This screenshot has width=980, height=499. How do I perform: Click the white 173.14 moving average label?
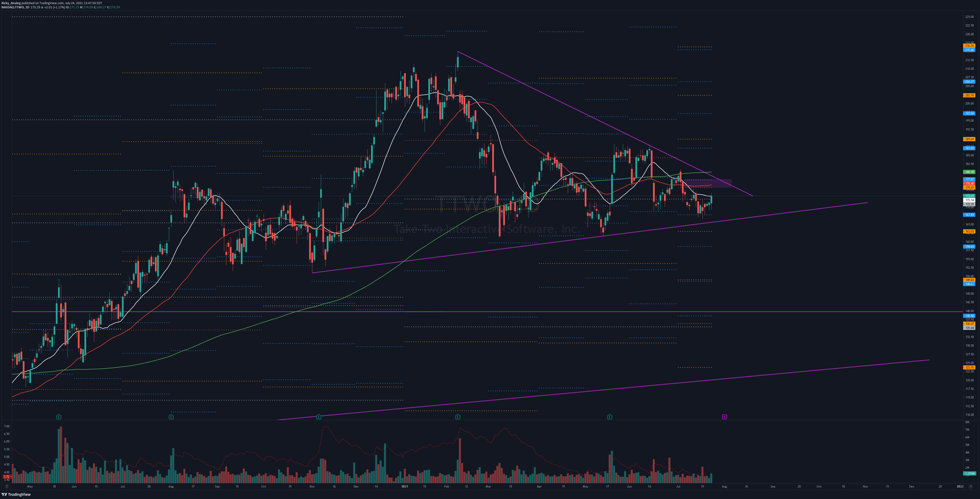click(x=969, y=200)
